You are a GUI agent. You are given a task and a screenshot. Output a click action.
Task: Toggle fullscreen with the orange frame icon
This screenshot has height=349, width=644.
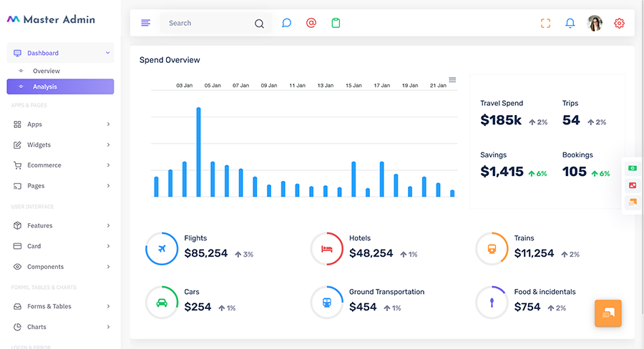pyautogui.click(x=545, y=24)
